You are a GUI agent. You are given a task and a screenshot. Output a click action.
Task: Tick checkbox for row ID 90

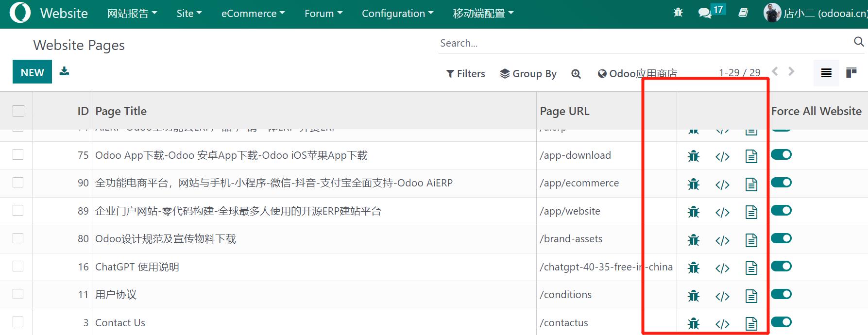tap(18, 182)
